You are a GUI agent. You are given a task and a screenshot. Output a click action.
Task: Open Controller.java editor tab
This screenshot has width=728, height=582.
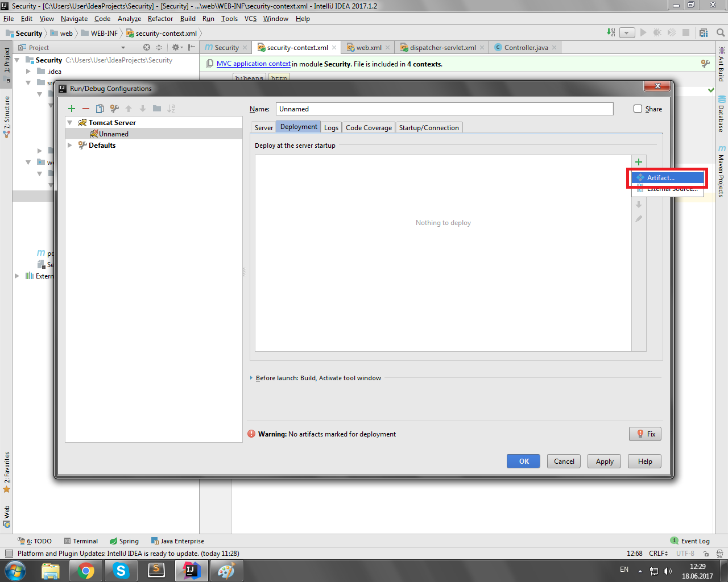tap(526, 48)
